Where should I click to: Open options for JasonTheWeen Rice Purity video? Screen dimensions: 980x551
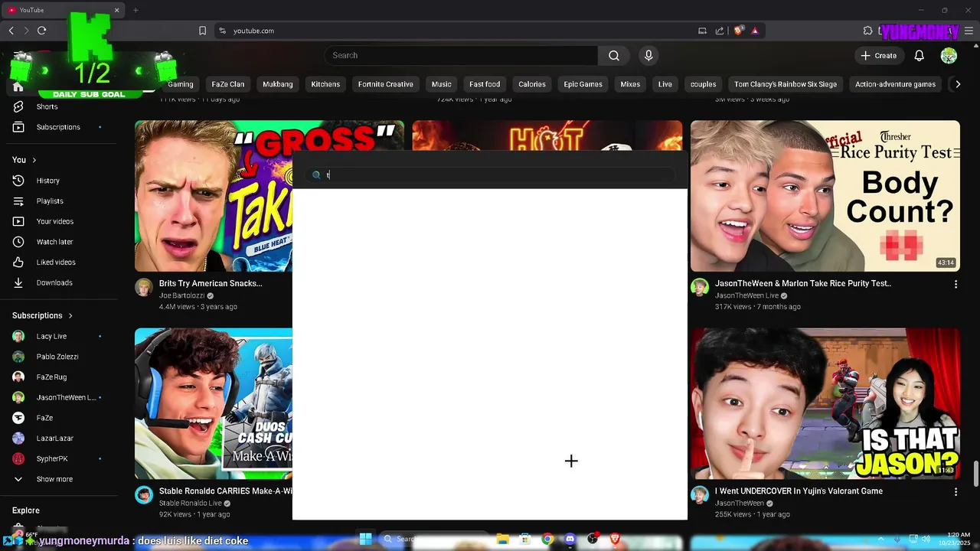point(955,284)
